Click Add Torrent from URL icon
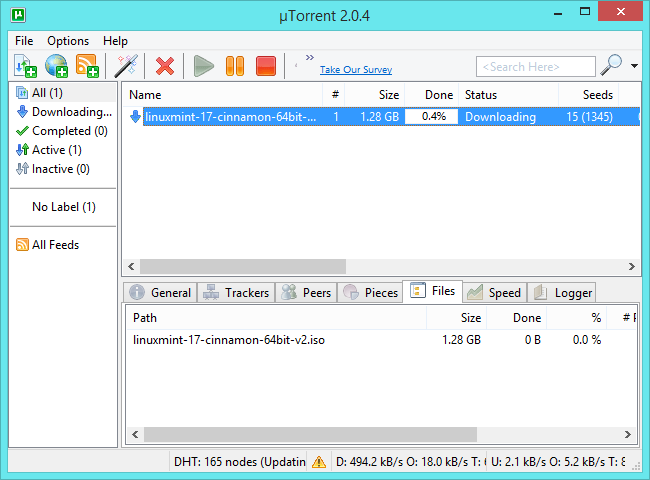Screen dimensions: 650x480 click(x=56, y=67)
